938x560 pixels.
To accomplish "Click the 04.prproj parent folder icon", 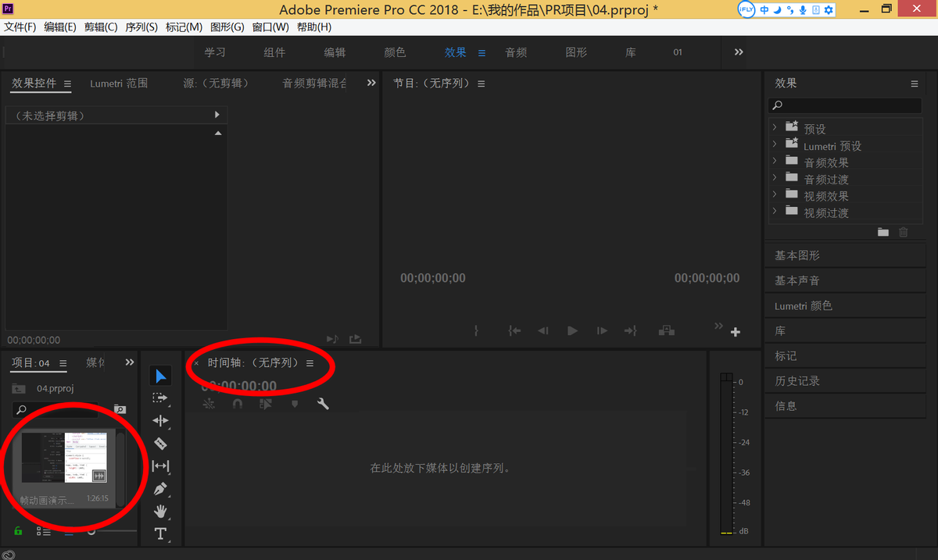I will coord(20,388).
